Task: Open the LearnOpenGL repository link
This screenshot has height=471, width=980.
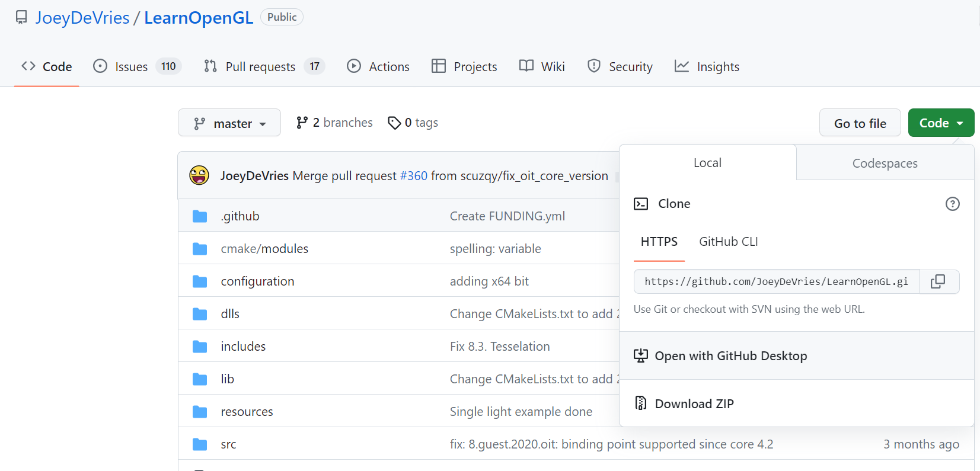Action: point(199,18)
